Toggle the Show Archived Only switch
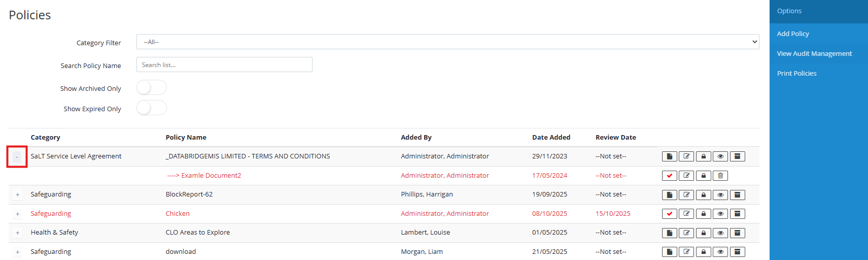 (151, 88)
